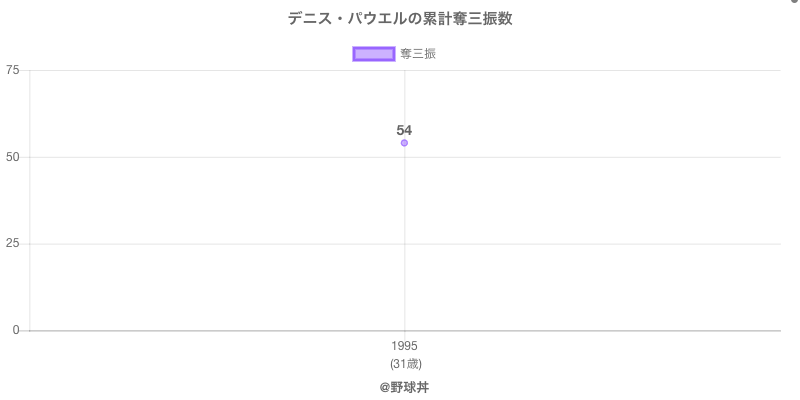Click the 25 label on the y-axis

pos(13,244)
